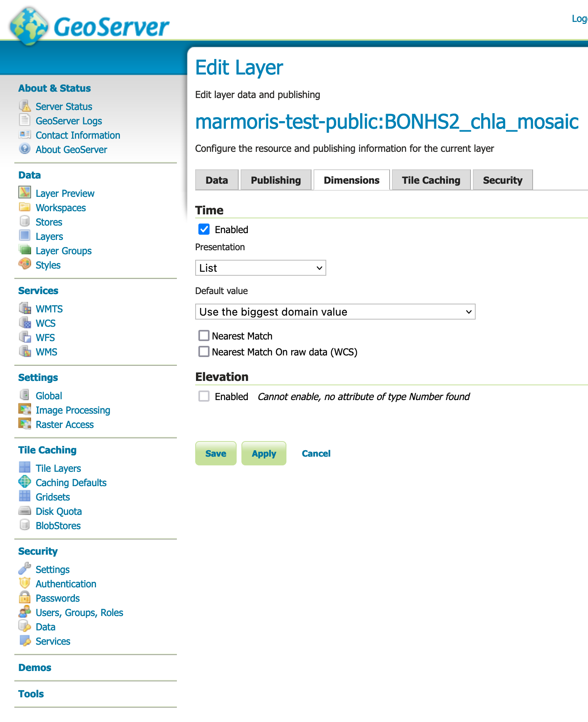Click the Tile Layers grid icon

[25, 468]
